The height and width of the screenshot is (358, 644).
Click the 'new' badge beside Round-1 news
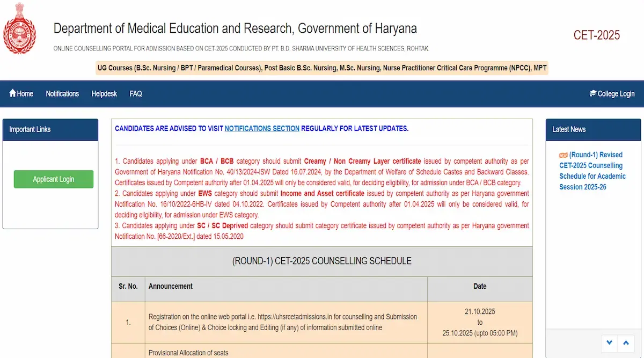click(x=563, y=155)
